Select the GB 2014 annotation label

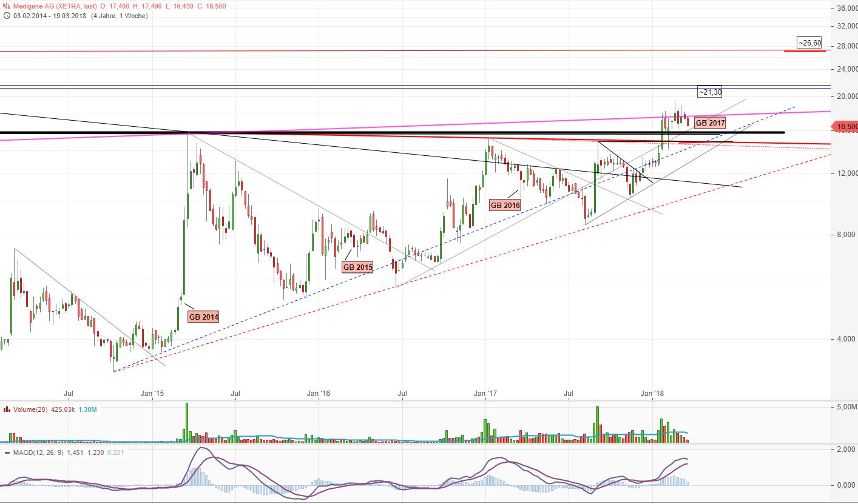203,317
